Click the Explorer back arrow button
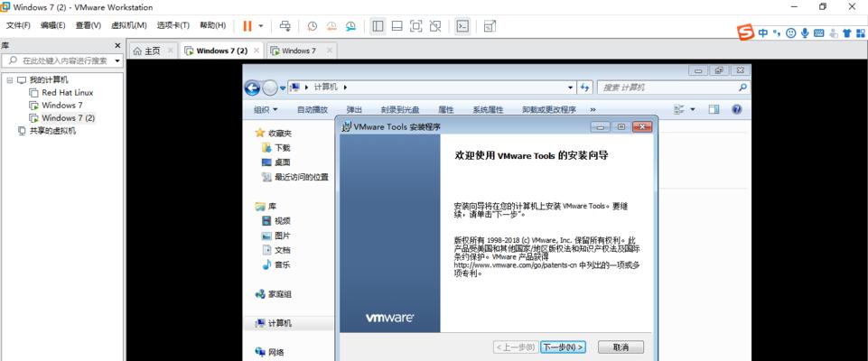 (x=252, y=88)
